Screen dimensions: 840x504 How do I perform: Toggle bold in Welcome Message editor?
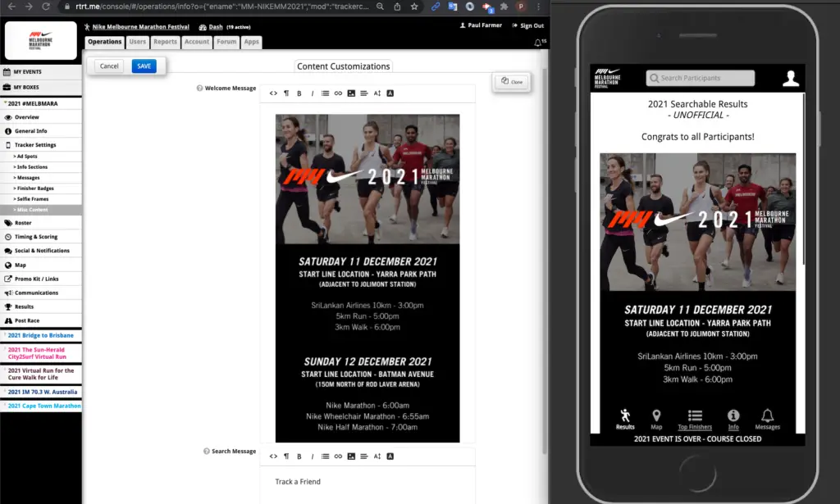299,93
